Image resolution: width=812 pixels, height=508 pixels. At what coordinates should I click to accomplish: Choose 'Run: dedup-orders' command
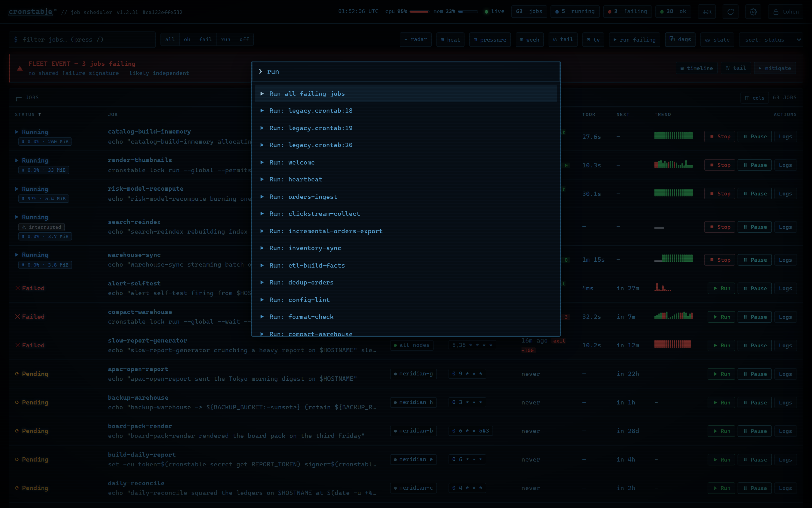(406, 282)
